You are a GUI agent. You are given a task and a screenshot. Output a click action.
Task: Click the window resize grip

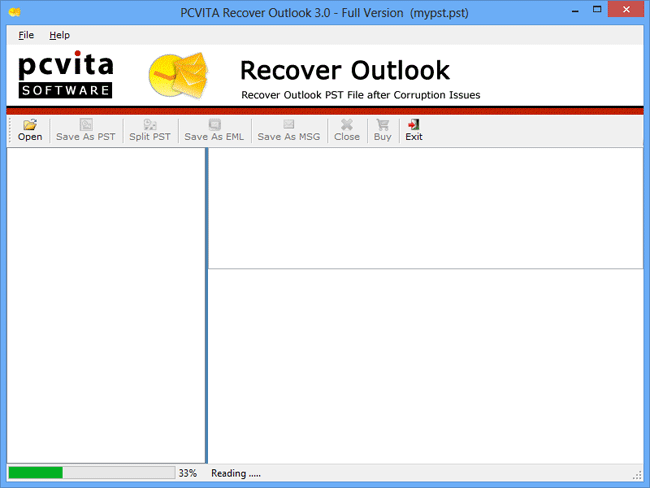[638, 476]
